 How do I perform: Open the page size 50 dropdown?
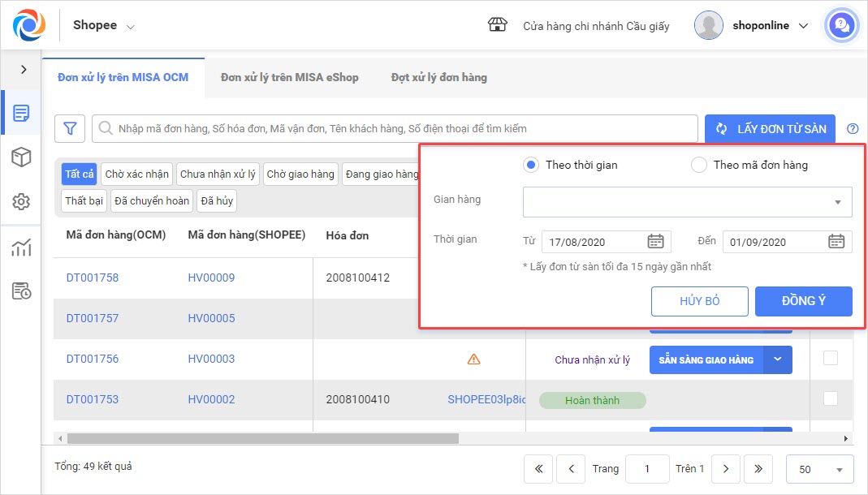click(819, 469)
